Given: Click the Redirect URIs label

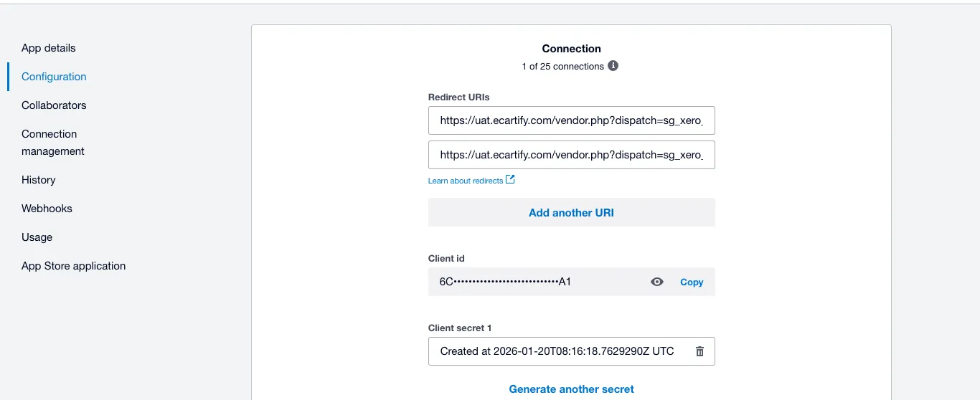Looking at the screenshot, I should (x=459, y=97).
